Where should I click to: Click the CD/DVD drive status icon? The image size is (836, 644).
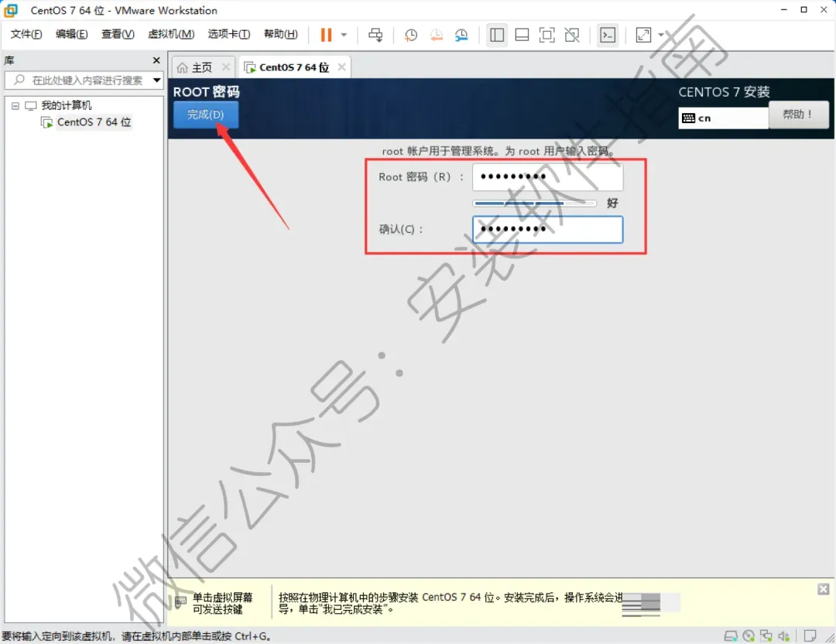pyautogui.click(x=749, y=635)
